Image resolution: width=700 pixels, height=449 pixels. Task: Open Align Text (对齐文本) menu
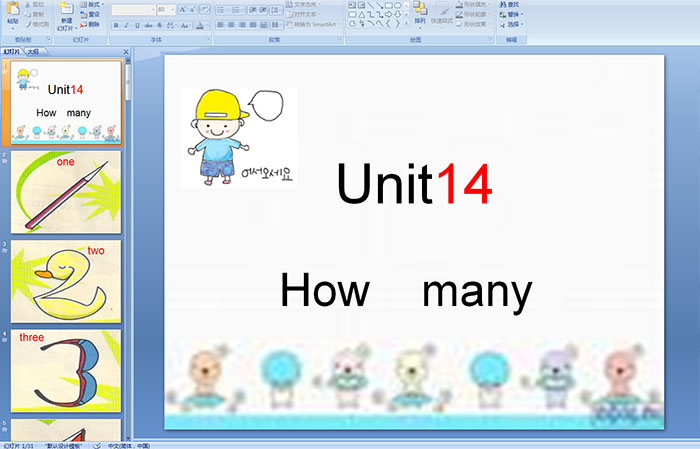303,14
